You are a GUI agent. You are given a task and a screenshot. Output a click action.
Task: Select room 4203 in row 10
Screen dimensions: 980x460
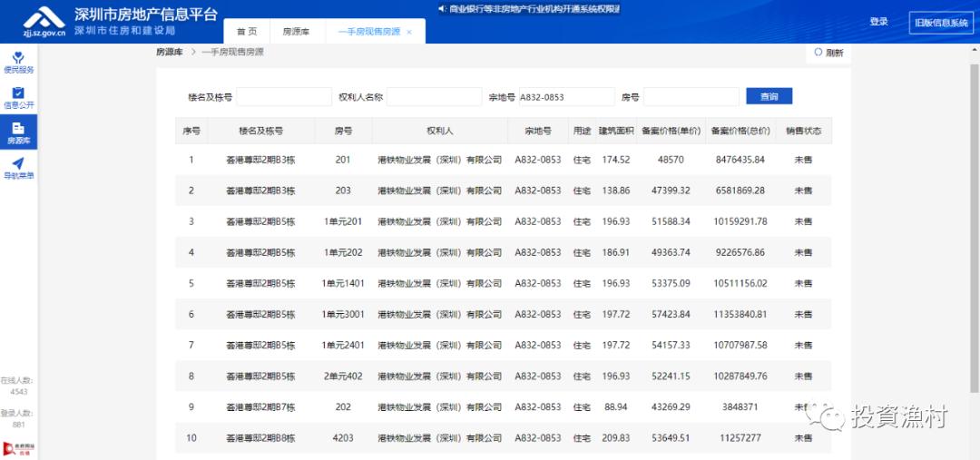342,438
